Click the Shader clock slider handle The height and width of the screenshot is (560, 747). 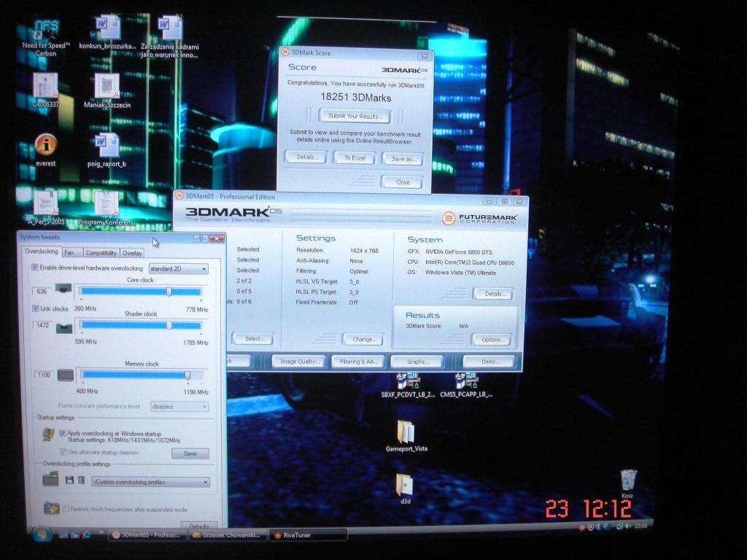[169, 325]
